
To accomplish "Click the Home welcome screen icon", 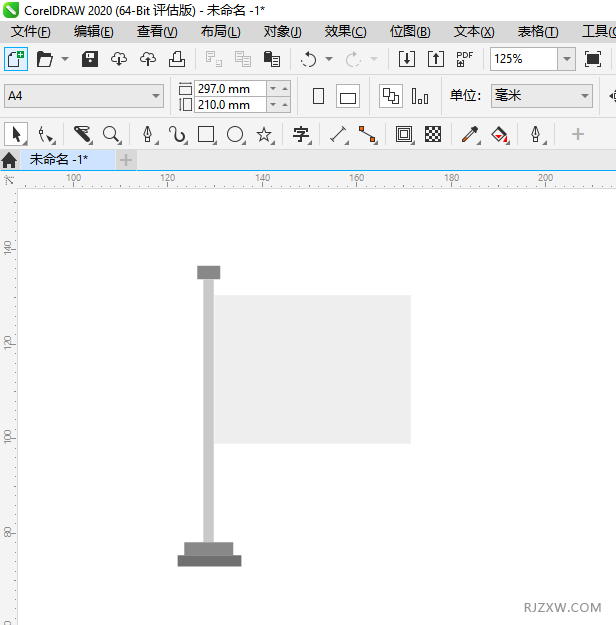I will [x=9, y=160].
